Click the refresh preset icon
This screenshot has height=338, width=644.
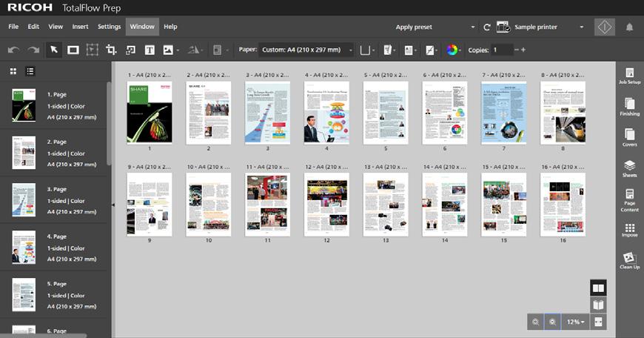pos(486,27)
